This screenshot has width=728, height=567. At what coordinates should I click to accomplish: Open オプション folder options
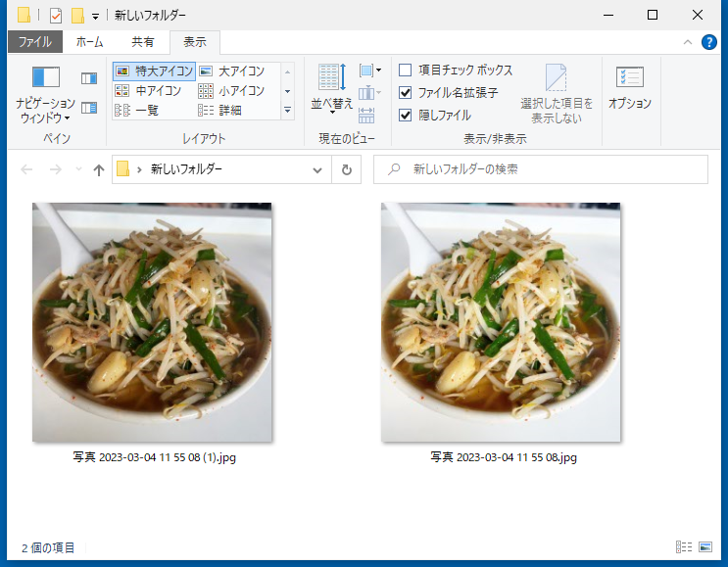tap(630, 88)
